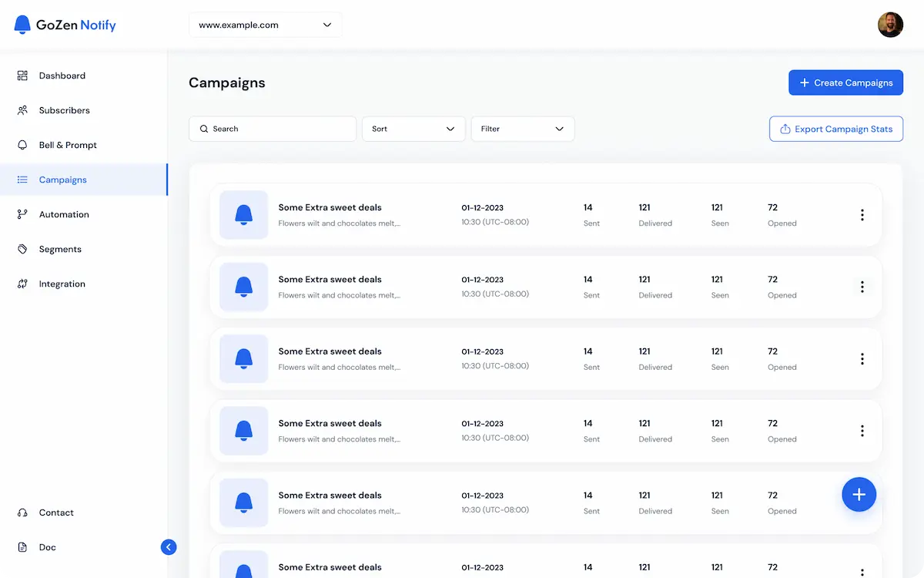Click the Create Campaigns button

point(845,82)
